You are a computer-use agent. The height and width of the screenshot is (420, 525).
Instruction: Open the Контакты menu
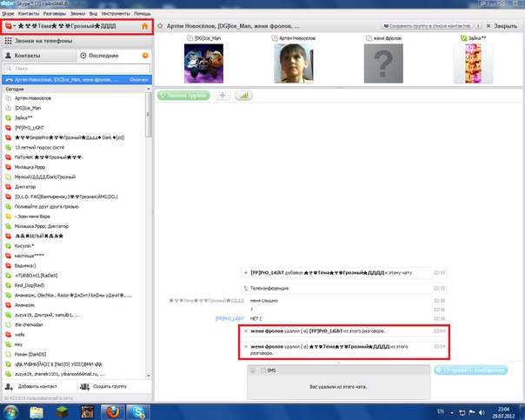coord(28,15)
